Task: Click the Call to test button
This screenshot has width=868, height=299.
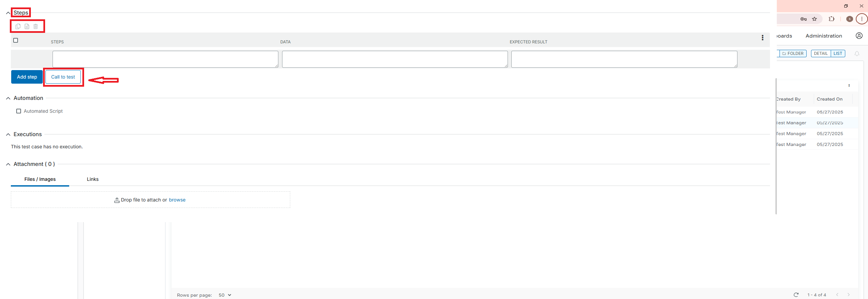Action: click(x=63, y=77)
